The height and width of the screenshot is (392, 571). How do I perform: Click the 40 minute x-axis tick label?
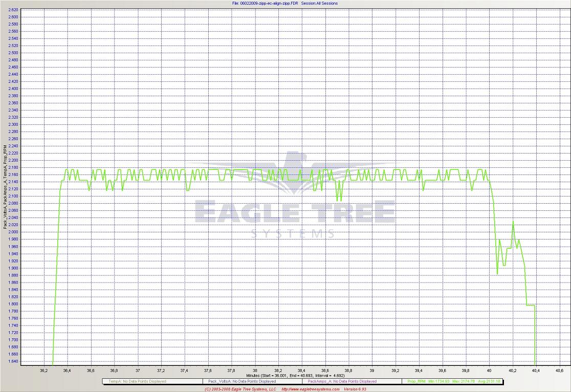tap(489, 370)
